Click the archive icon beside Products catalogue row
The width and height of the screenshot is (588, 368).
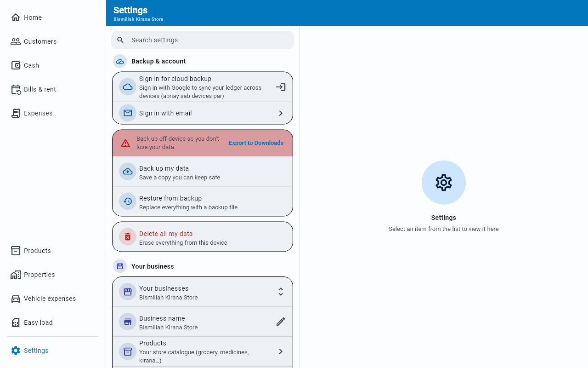pyautogui.click(x=128, y=351)
